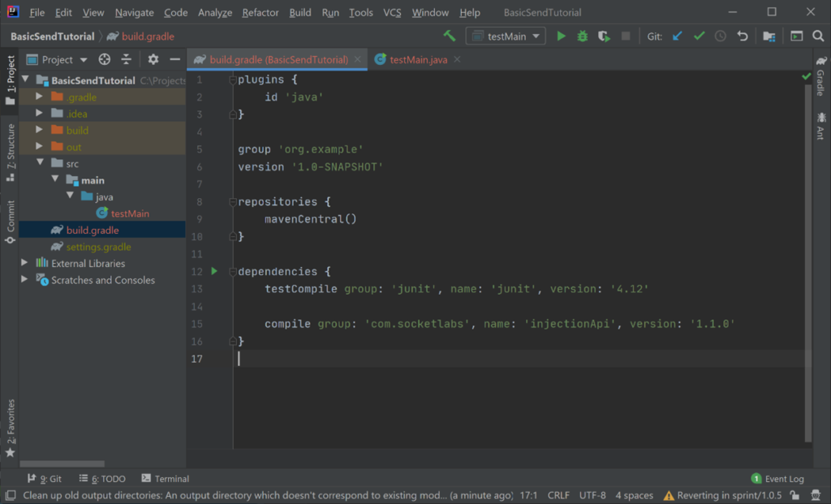Click the 4 spaces indent setting
Viewport: 831px width, 504px height.
pyautogui.click(x=635, y=496)
